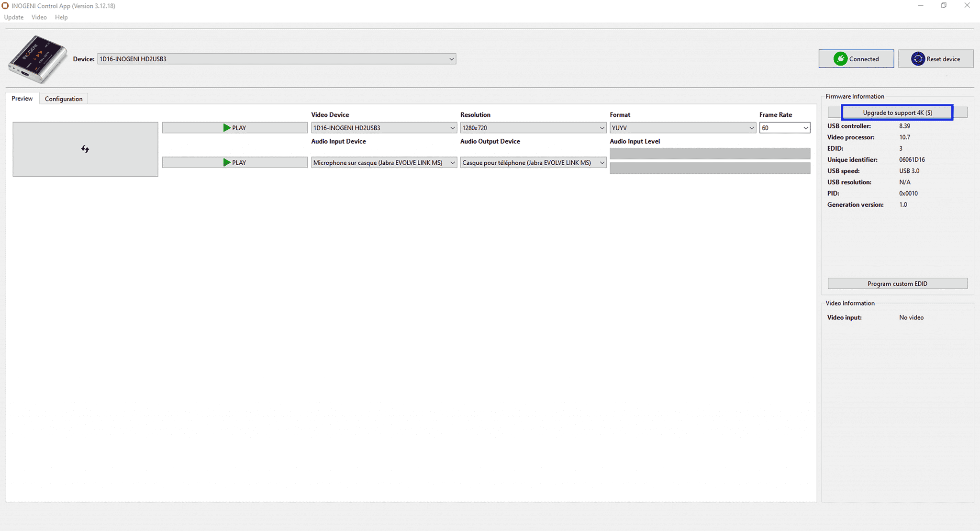980x531 pixels.
Task: Select the Audio Input Device microphone dropdown
Action: coord(383,163)
